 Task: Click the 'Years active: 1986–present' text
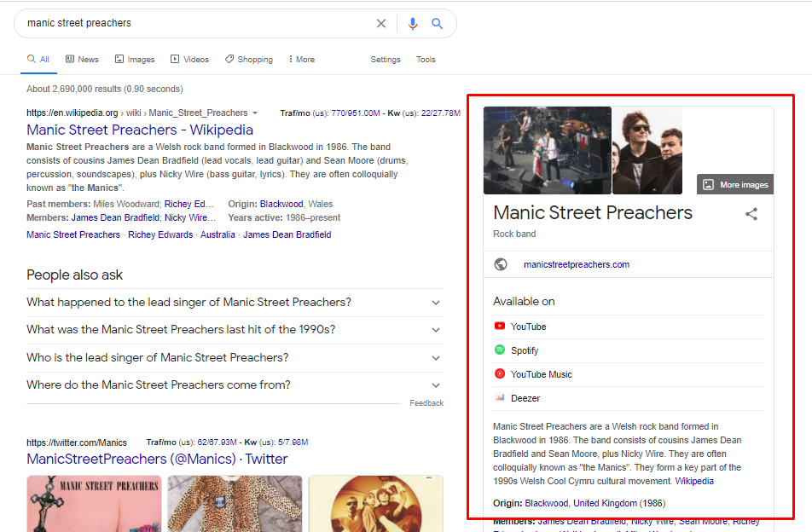pyautogui.click(x=284, y=218)
